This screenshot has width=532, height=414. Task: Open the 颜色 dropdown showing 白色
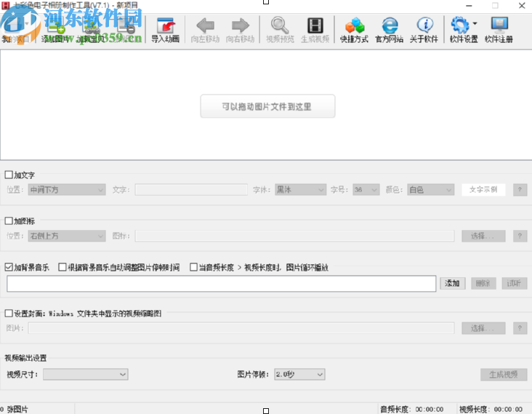pos(431,189)
